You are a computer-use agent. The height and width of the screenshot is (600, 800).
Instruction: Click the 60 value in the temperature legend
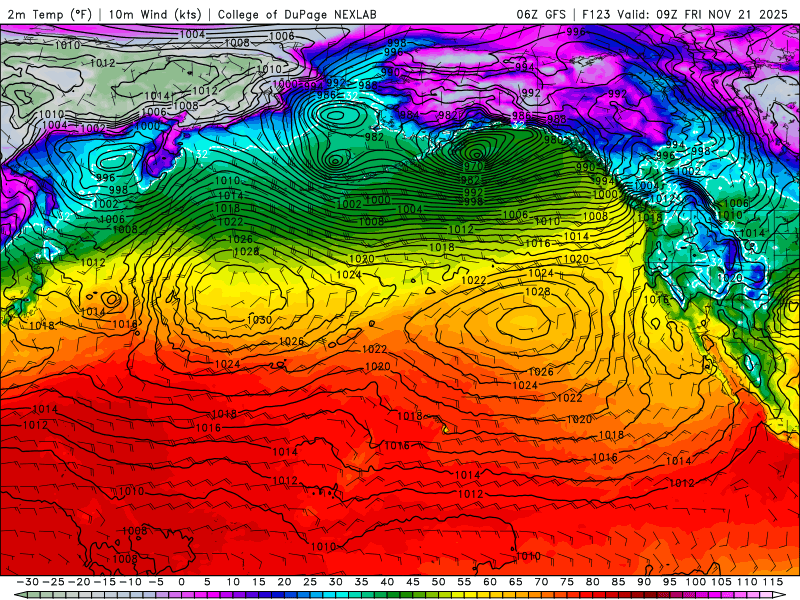490,582
